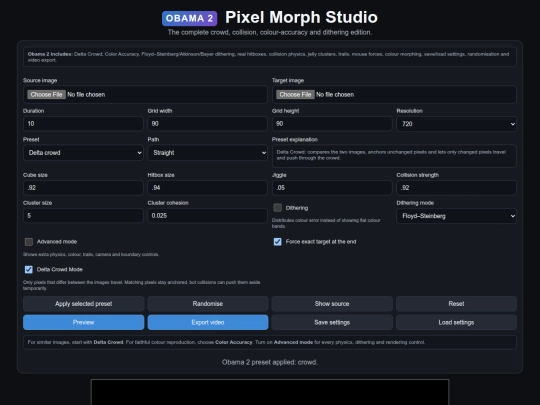Screen dimensions: 540x405
Task: Click the Cluster cohesion input field
Action: pyautogui.click(x=208, y=216)
